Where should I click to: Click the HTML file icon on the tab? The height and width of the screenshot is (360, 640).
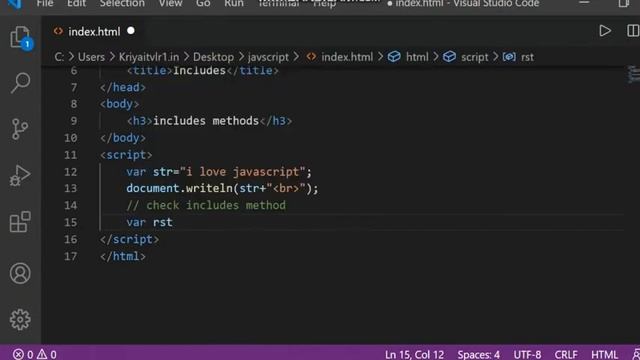tap(58, 31)
